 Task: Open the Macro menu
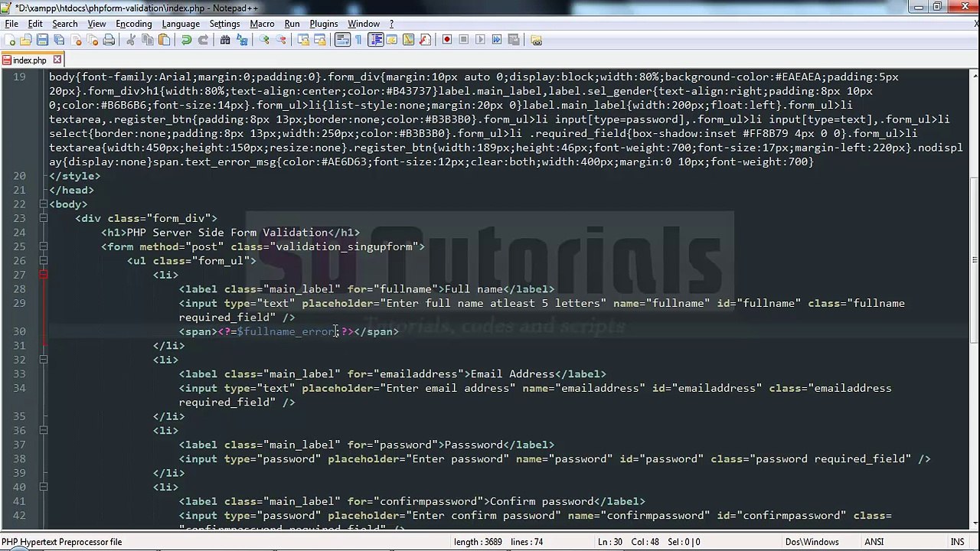click(262, 24)
